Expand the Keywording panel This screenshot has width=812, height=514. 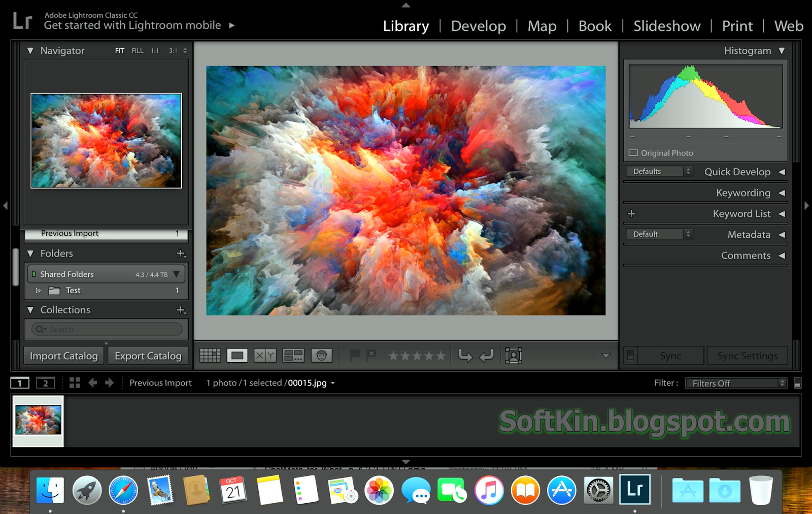click(782, 193)
